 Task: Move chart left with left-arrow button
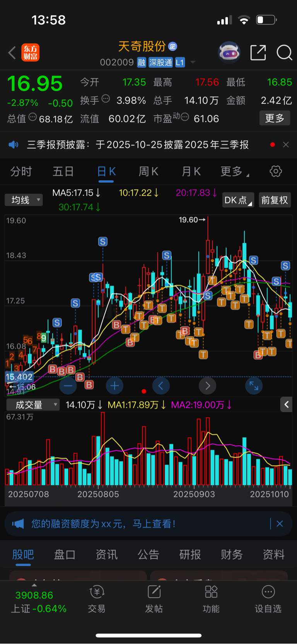click(161, 386)
